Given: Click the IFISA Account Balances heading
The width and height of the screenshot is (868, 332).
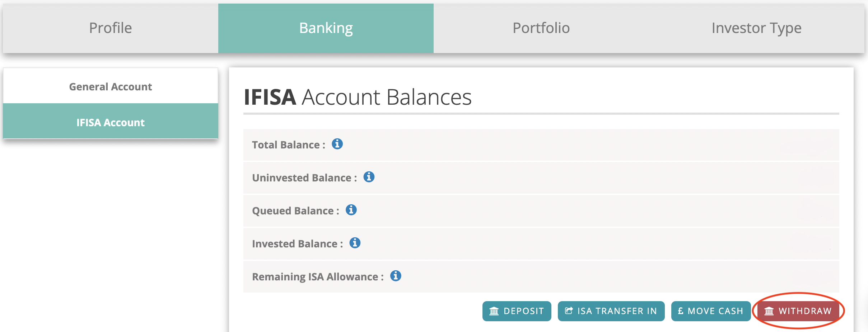Looking at the screenshot, I should point(358,97).
